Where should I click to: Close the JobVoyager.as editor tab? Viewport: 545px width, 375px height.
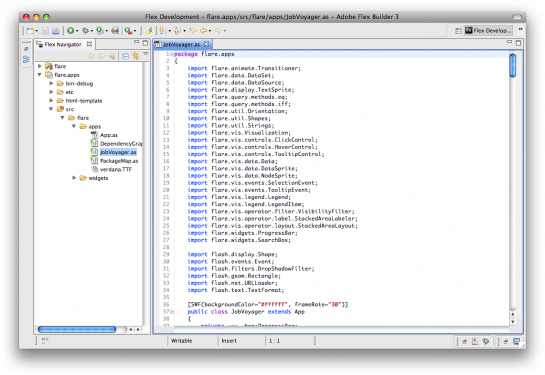coord(206,44)
